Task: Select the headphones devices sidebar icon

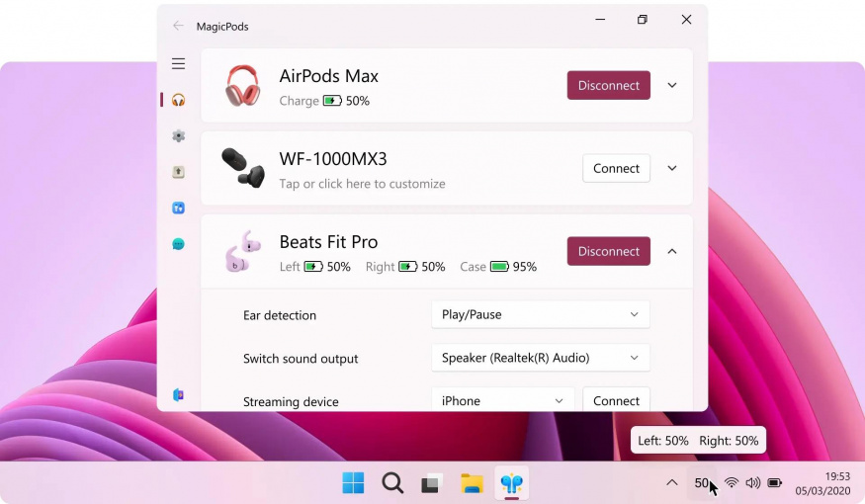Action: [178, 100]
